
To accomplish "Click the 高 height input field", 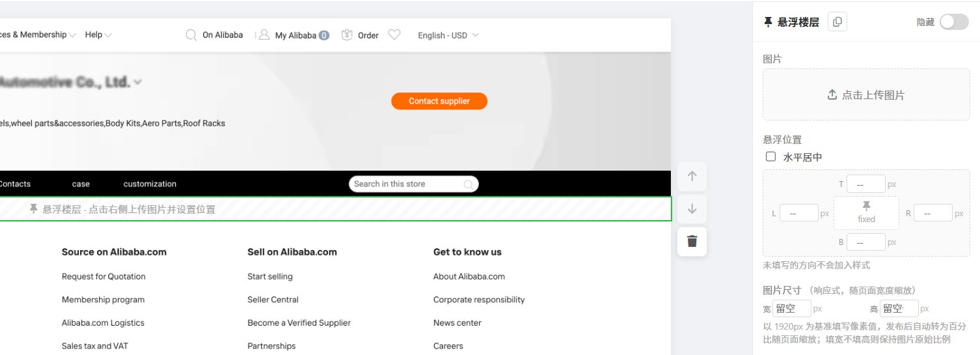I will (899, 308).
